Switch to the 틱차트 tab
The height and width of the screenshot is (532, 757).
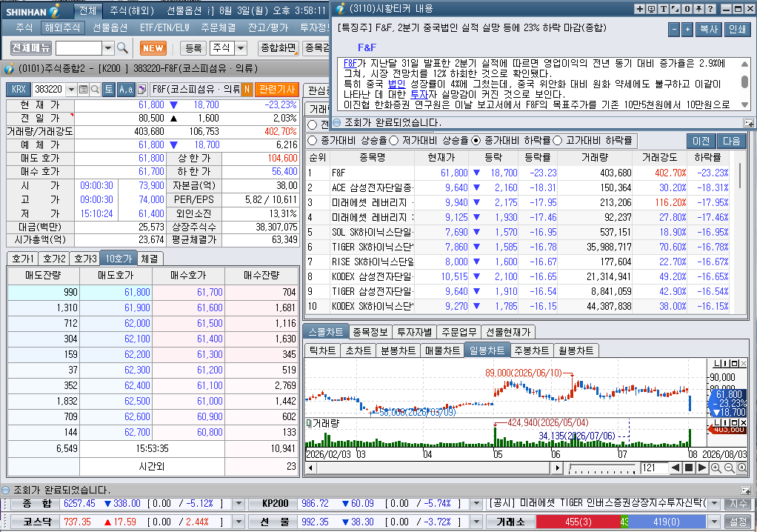[x=322, y=350]
